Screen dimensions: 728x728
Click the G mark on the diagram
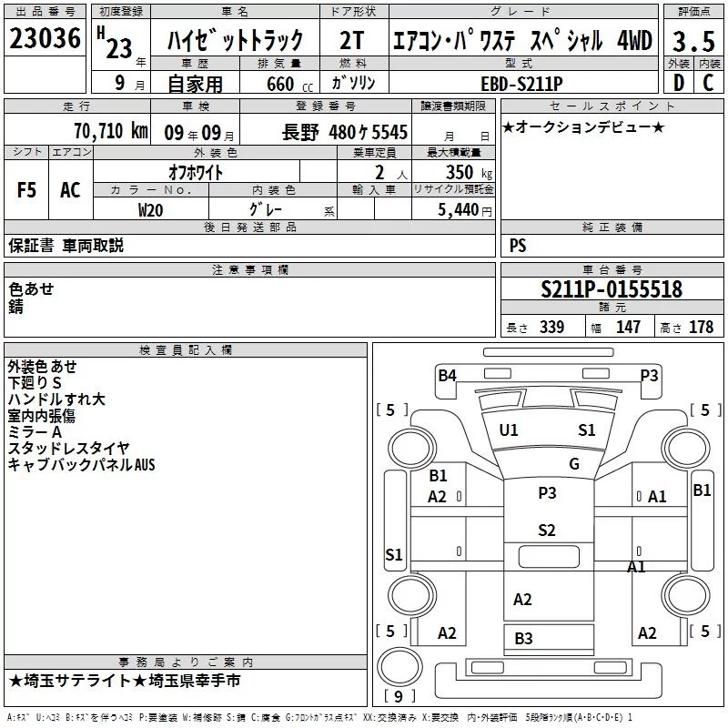(x=574, y=464)
